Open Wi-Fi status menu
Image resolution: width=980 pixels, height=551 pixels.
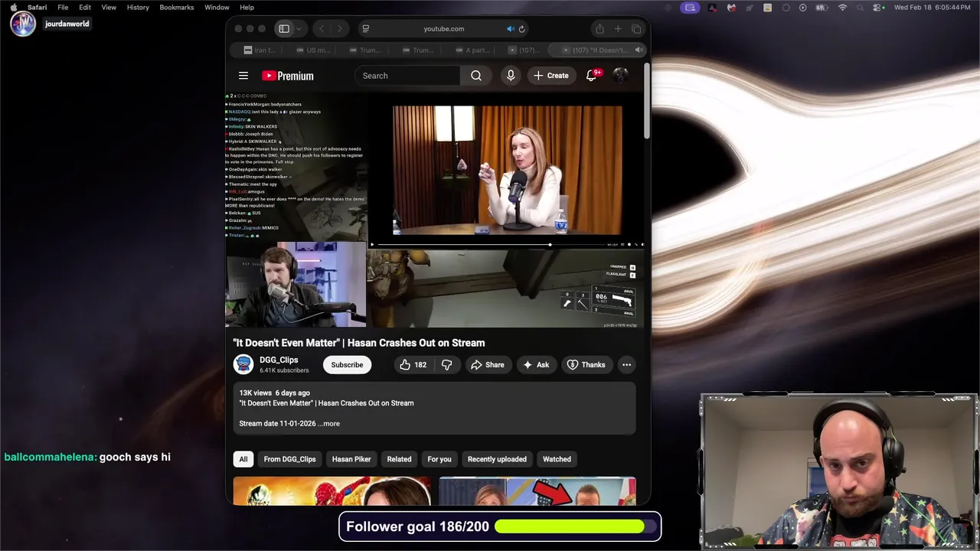coord(843,8)
